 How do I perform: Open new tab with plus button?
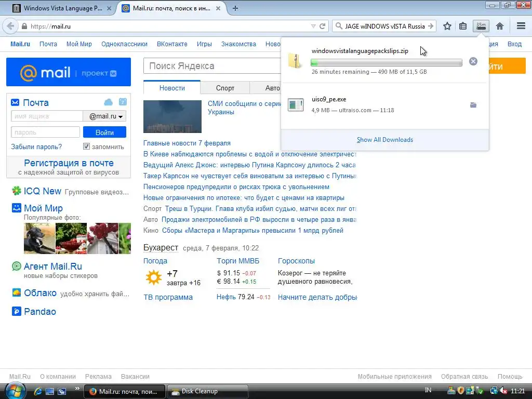click(235, 8)
